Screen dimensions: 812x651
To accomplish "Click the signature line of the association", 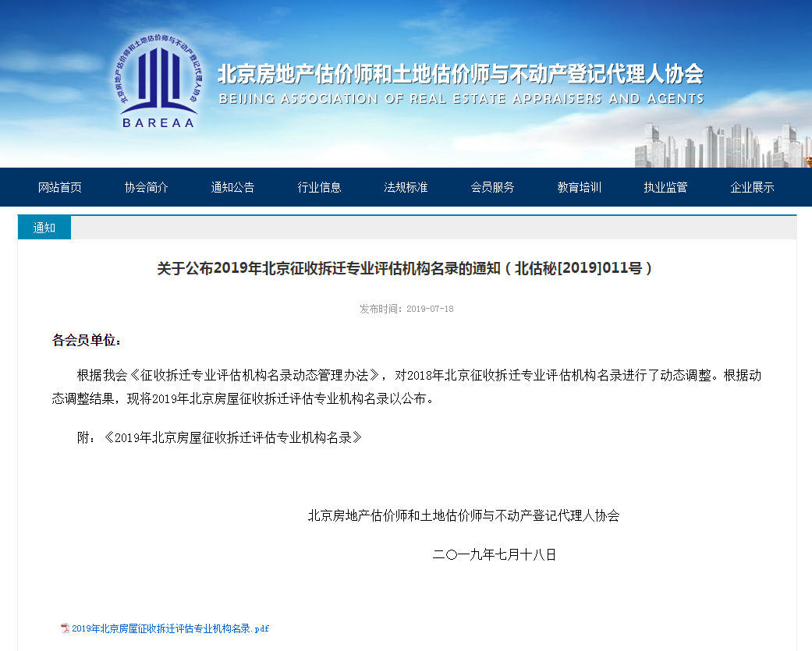I will click(464, 515).
